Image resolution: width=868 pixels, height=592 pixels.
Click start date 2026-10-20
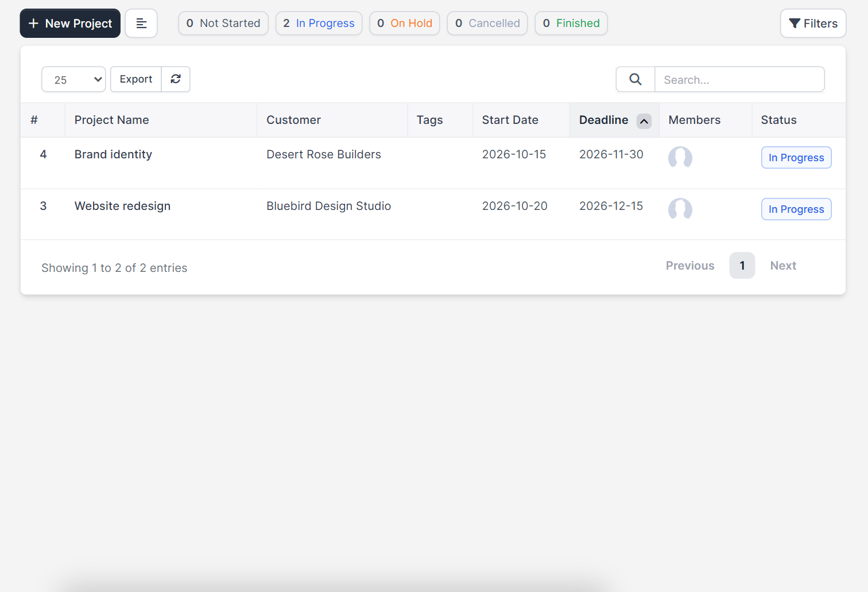pos(515,206)
